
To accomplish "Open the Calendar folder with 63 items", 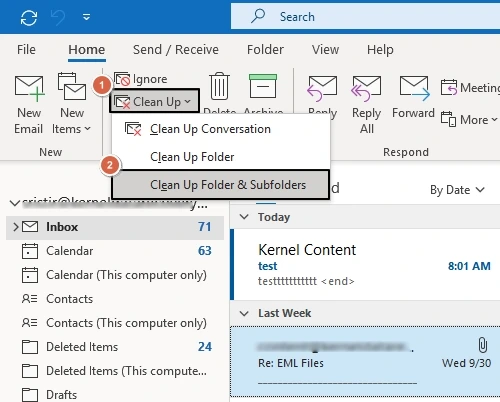I will tap(115, 251).
